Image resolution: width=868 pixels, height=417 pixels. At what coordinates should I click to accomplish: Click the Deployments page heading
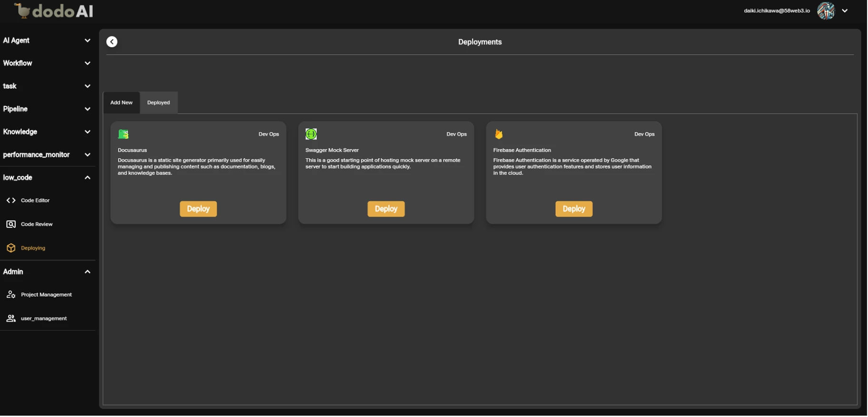[480, 42]
